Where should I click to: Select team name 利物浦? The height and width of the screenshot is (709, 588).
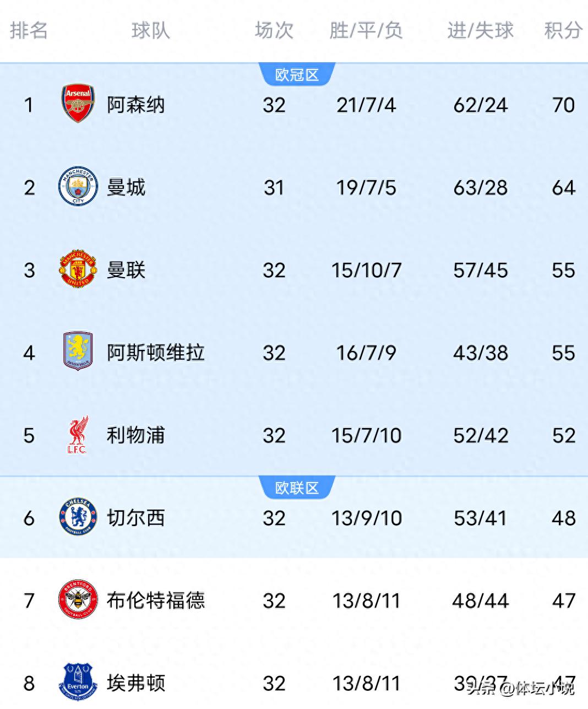135,435
